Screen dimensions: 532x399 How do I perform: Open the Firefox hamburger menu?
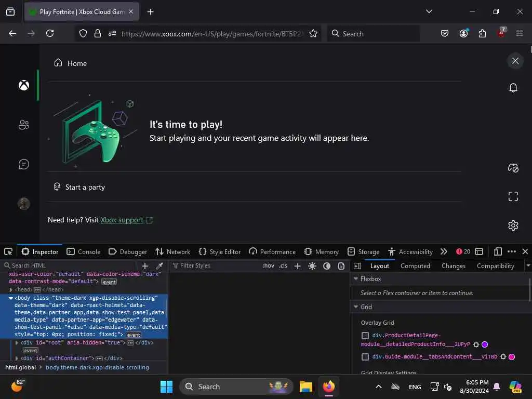(519, 33)
